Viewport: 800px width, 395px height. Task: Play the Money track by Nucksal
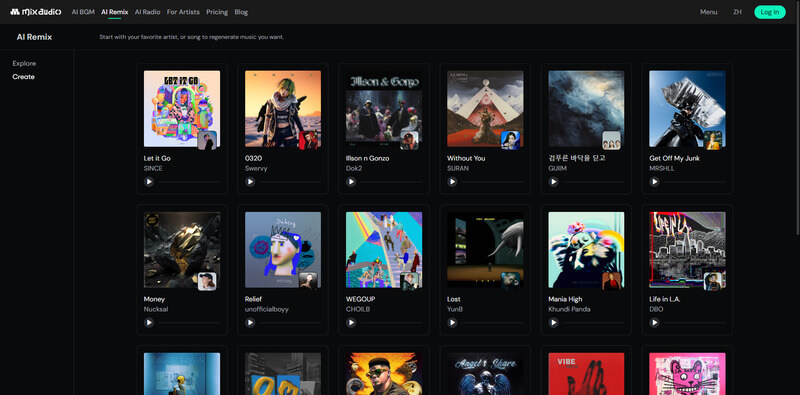click(x=148, y=323)
